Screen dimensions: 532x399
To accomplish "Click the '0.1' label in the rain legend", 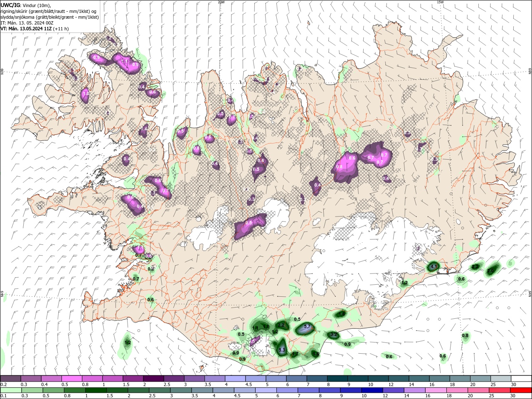I will [x=4, y=396].
